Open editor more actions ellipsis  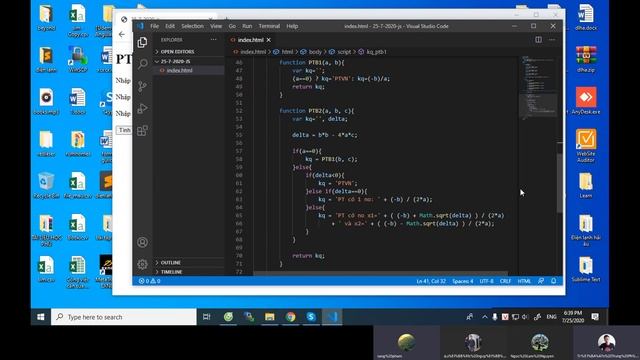point(552,40)
